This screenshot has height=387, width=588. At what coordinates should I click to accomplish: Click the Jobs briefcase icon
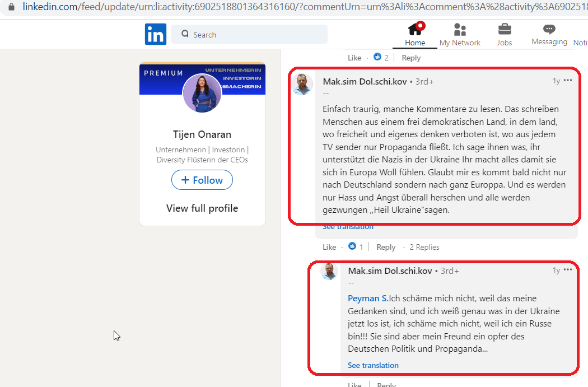505,29
